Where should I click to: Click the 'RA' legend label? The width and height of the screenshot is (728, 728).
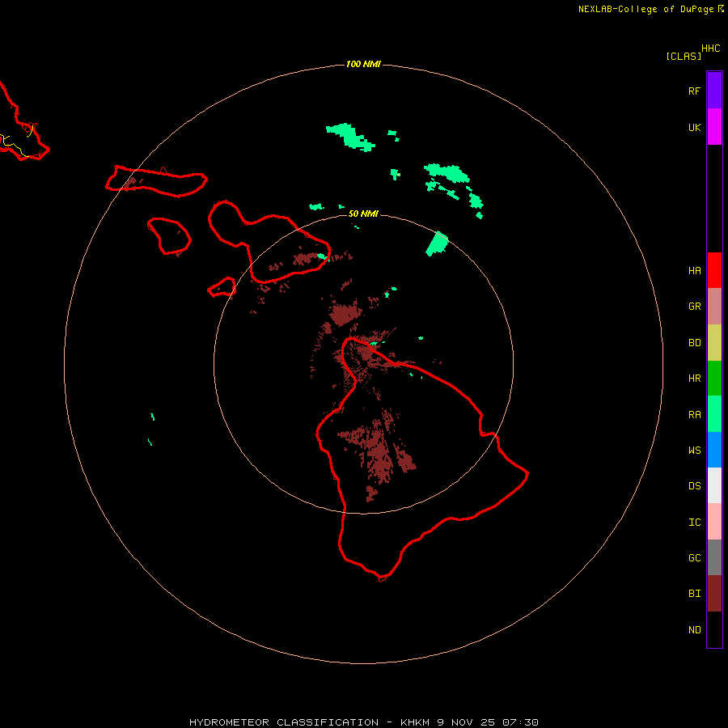[694, 414]
